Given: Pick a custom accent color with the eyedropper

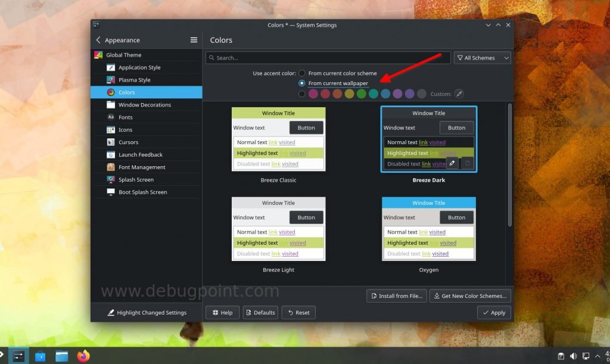Looking at the screenshot, I should click(459, 94).
